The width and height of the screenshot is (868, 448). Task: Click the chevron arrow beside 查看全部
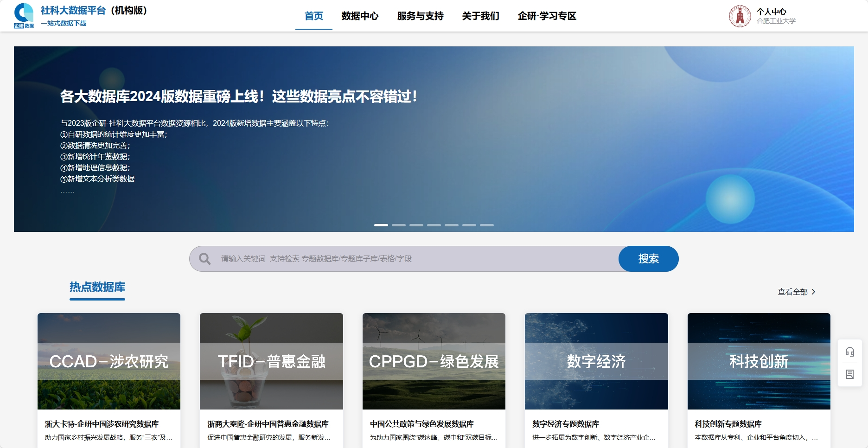pyautogui.click(x=813, y=292)
